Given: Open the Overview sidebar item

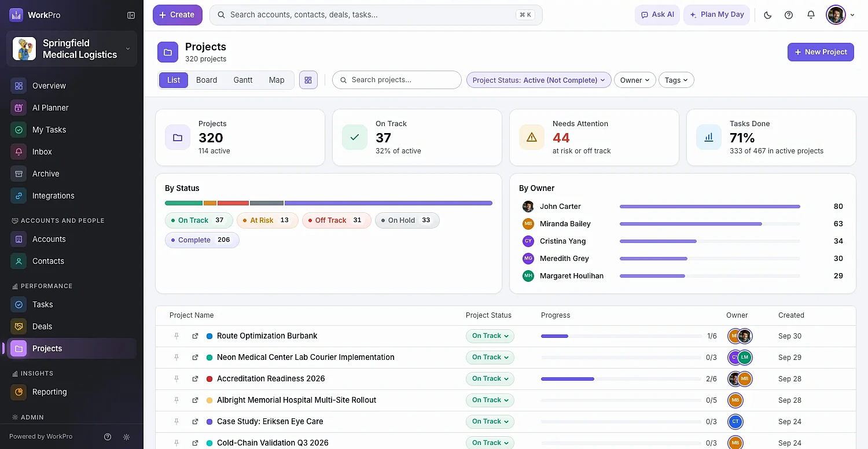Looking at the screenshot, I should [x=72, y=86].
